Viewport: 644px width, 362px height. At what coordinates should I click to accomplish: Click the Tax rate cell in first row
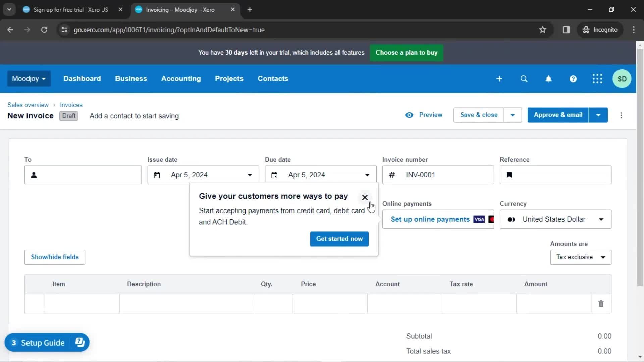[x=479, y=304]
